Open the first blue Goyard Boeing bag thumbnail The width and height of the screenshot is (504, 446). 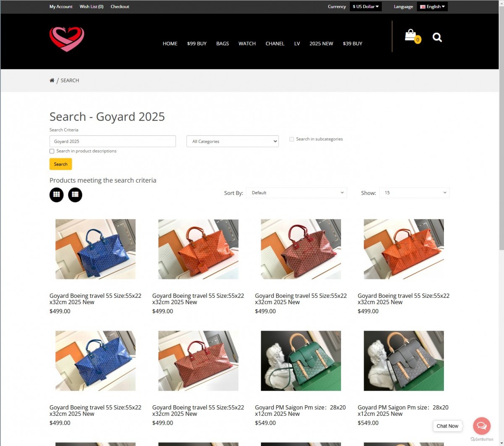[x=96, y=249]
